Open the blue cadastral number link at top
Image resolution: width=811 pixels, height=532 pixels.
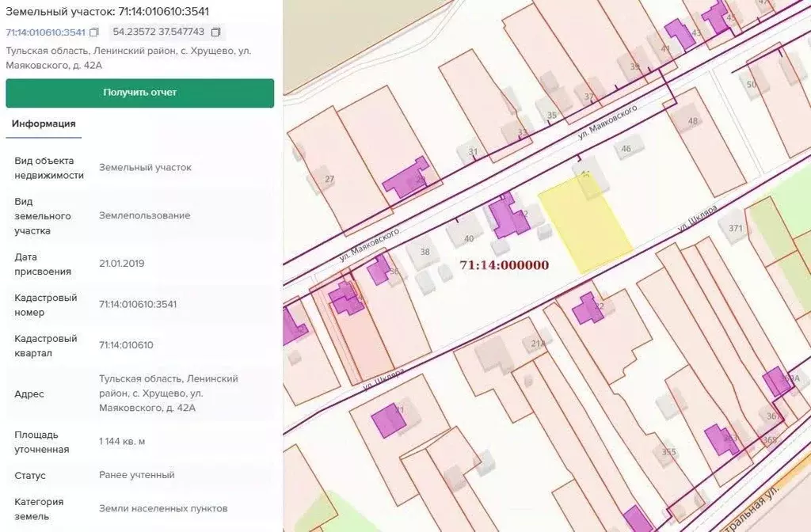pyautogui.click(x=45, y=32)
